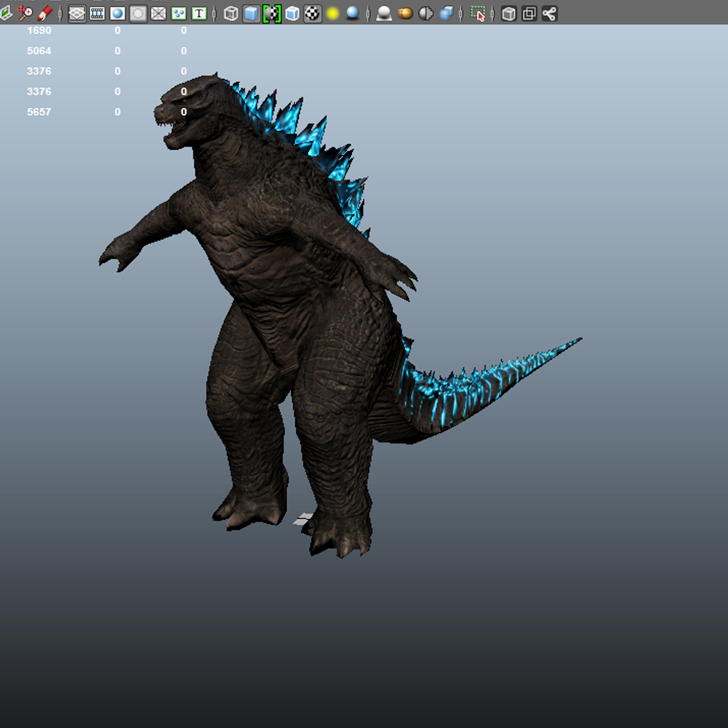The image size is (728, 728).
Task: Select the smooth shaded sphere mode
Action: [x=118, y=14]
